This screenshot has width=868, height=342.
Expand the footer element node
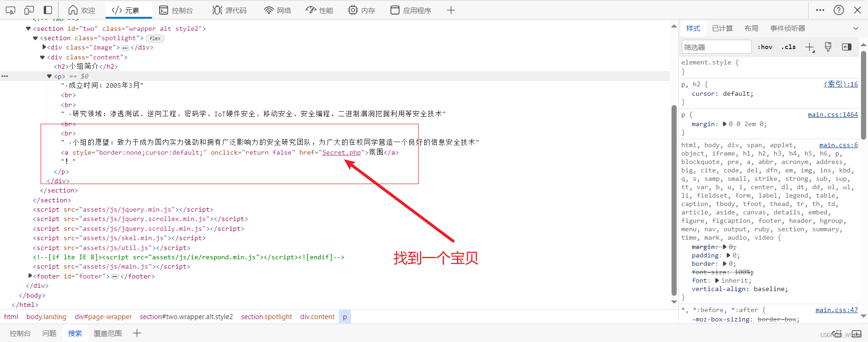click(30, 276)
